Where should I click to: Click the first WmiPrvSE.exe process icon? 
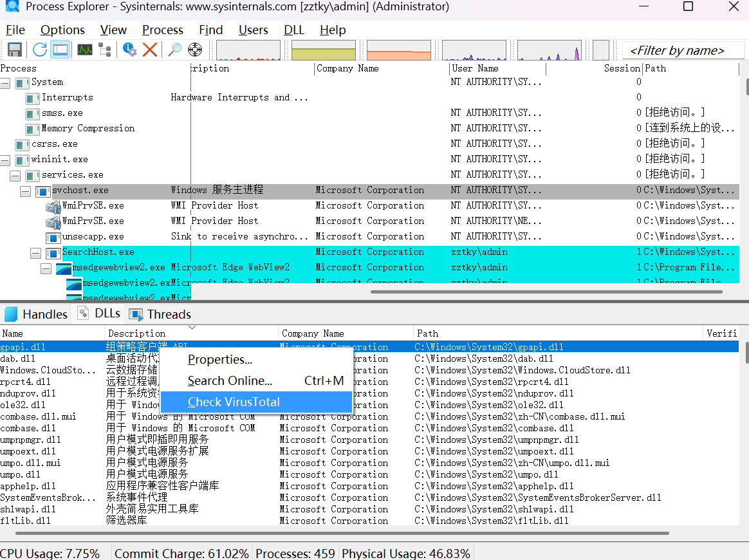tap(53, 207)
